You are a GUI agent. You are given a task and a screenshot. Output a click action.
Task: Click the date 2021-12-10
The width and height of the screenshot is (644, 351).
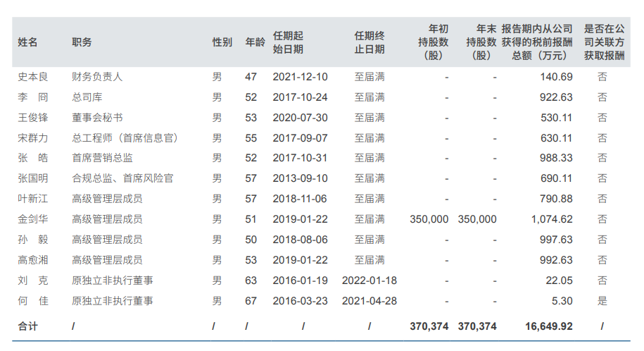(301, 77)
